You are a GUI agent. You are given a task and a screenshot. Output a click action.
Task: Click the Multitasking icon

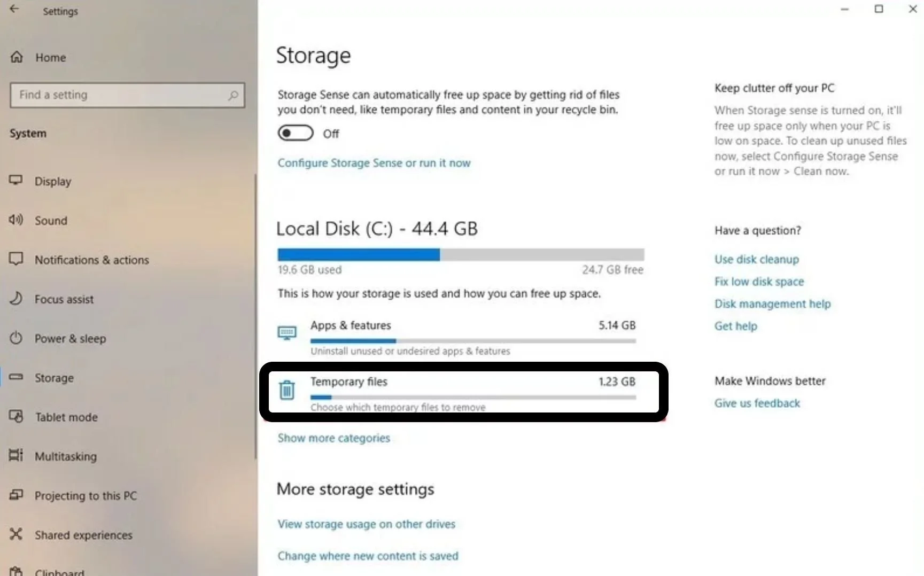pyautogui.click(x=16, y=455)
